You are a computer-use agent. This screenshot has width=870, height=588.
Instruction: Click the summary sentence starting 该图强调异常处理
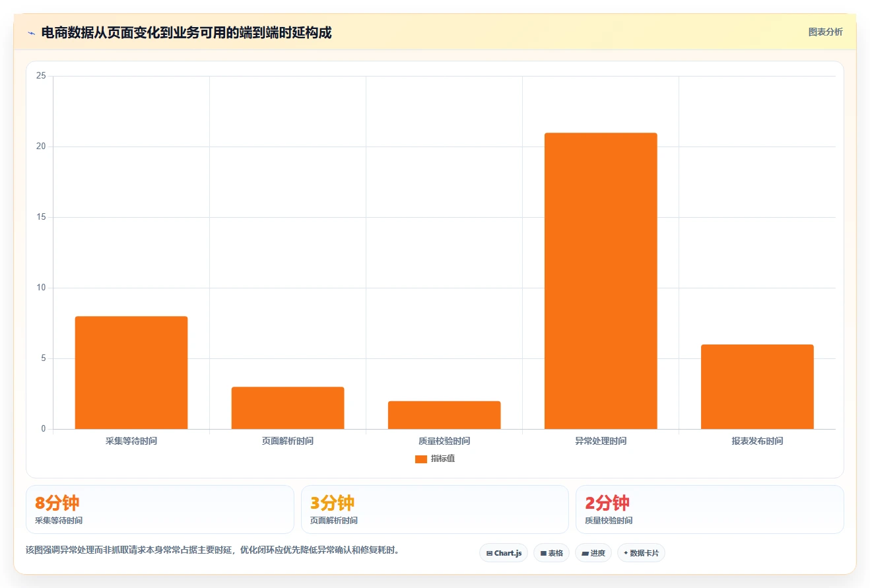(x=213, y=550)
